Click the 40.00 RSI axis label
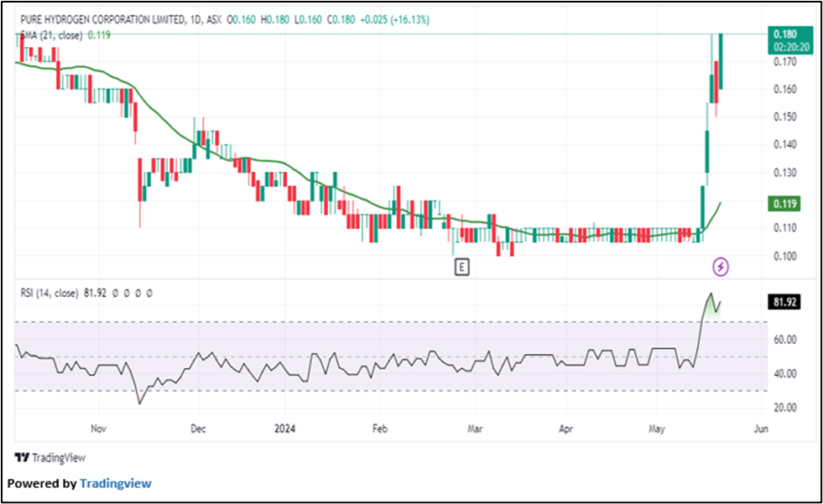 784,373
